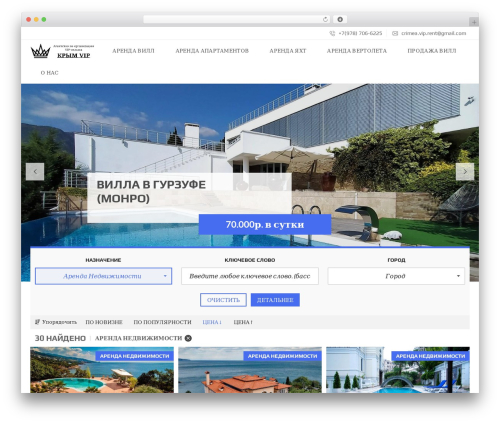Click the Очистить button
The height and width of the screenshot is (423, 500).
point(223,300)
